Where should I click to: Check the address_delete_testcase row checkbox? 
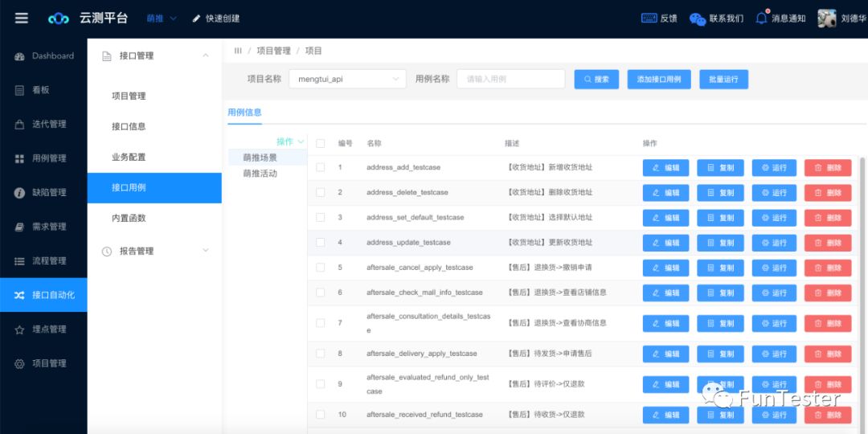tap(320, 192)
